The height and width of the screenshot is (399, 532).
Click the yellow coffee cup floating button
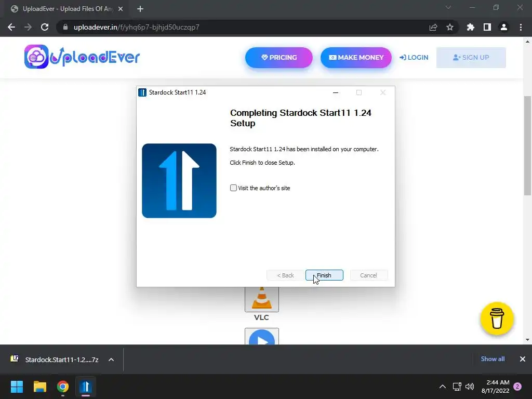pyautogui.click(x=497, y=318)
